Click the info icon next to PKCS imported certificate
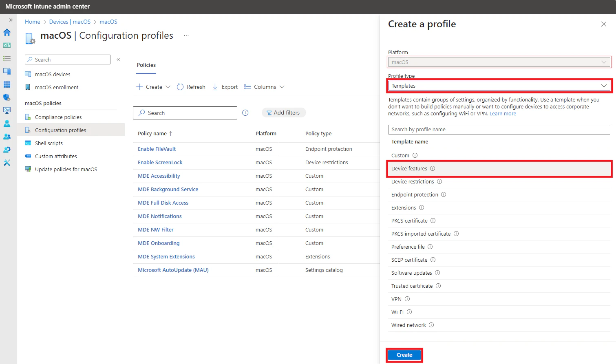The height and width of the screenshot is (364, 616). (456, 234)
